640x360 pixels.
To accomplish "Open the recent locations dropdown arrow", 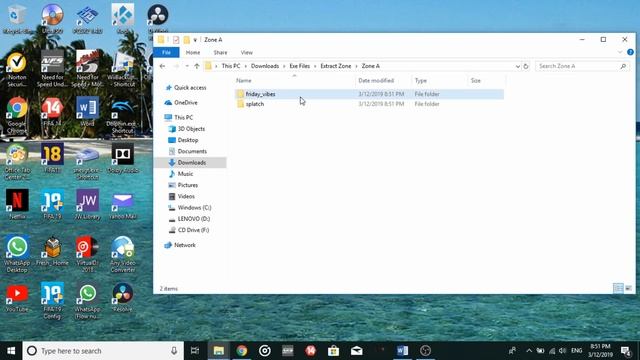I will pos(187,66).
